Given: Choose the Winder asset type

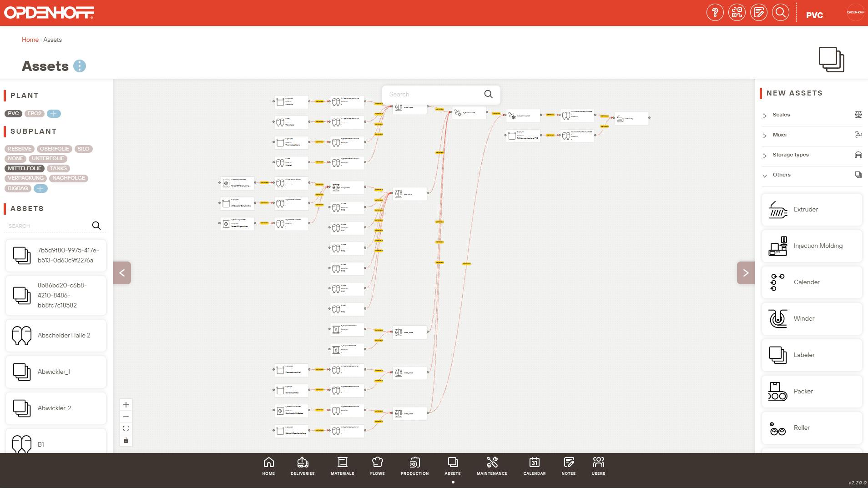Looking at the screenshot, I should pos(812,318).
